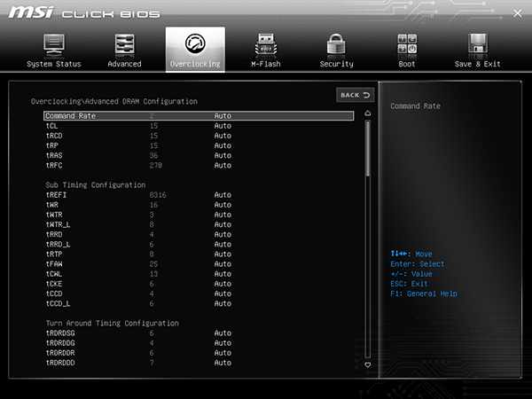This screenshot has height=399, width=532.
Task: Change the tRCD Auto value
Action: (223, 136)
